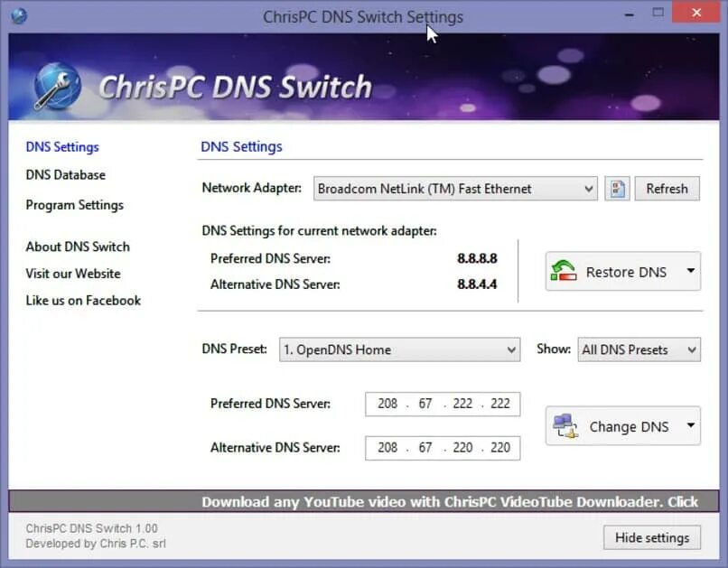Image resolution: width=728 pixels, height=568 pixels.
Task: Click the current alternative DNS value 8.8.4.4
Action: coord(477,284)
